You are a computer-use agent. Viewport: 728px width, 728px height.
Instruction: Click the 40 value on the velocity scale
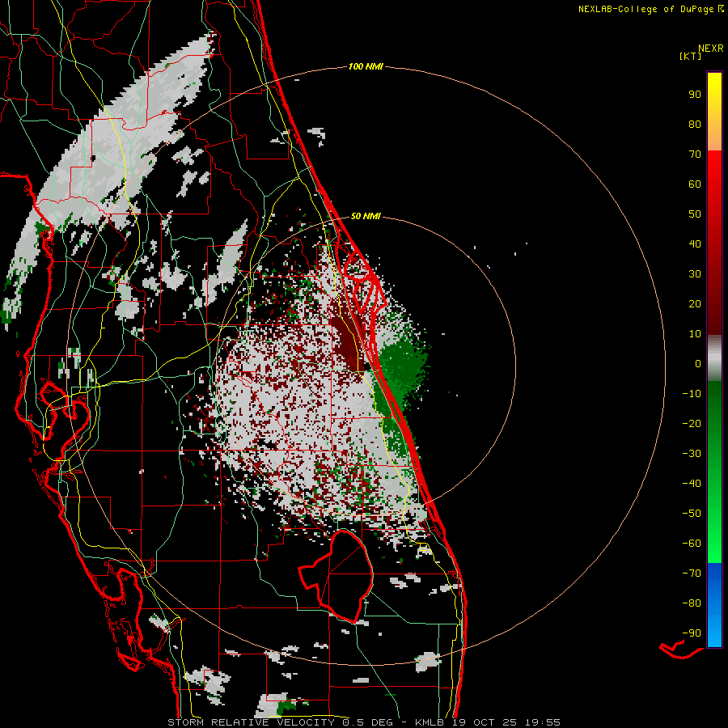(695, 243)
